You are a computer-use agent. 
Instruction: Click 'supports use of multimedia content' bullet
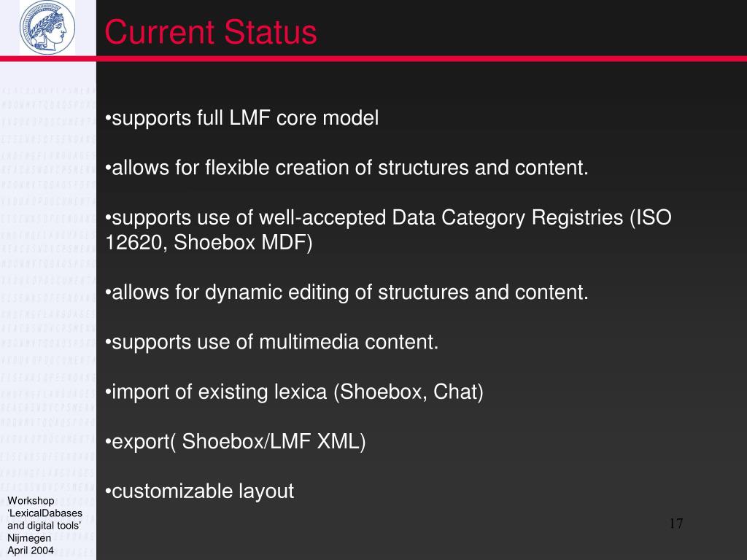(272, 342)
